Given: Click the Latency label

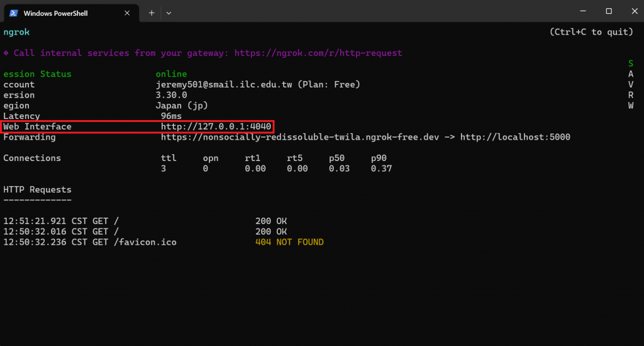Looking at the screenshot, I should [x=22, y=116].
